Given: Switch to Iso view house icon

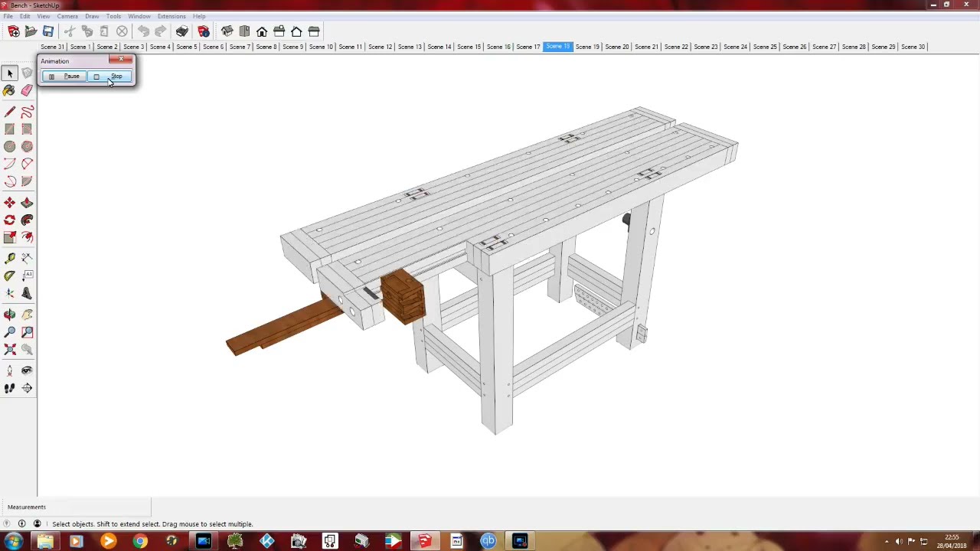Looking at the screenshot, I should coord(227,31).
